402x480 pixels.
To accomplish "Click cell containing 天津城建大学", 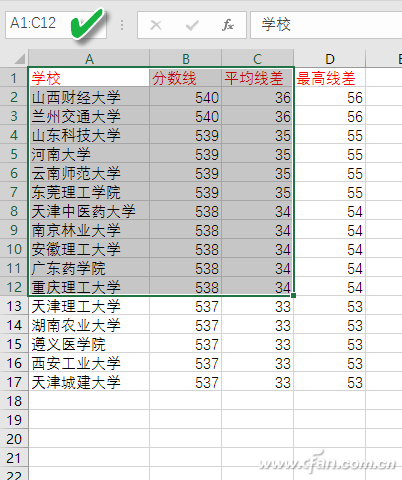I will 89,382.
